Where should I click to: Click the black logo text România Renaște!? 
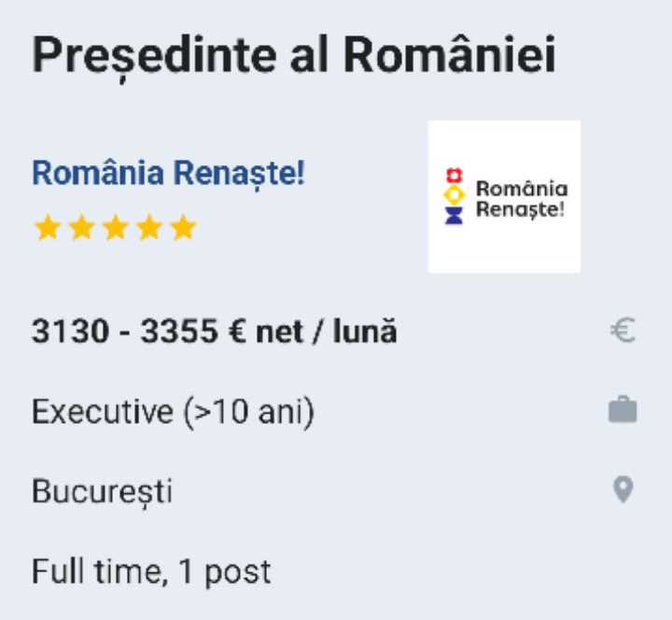521,198
